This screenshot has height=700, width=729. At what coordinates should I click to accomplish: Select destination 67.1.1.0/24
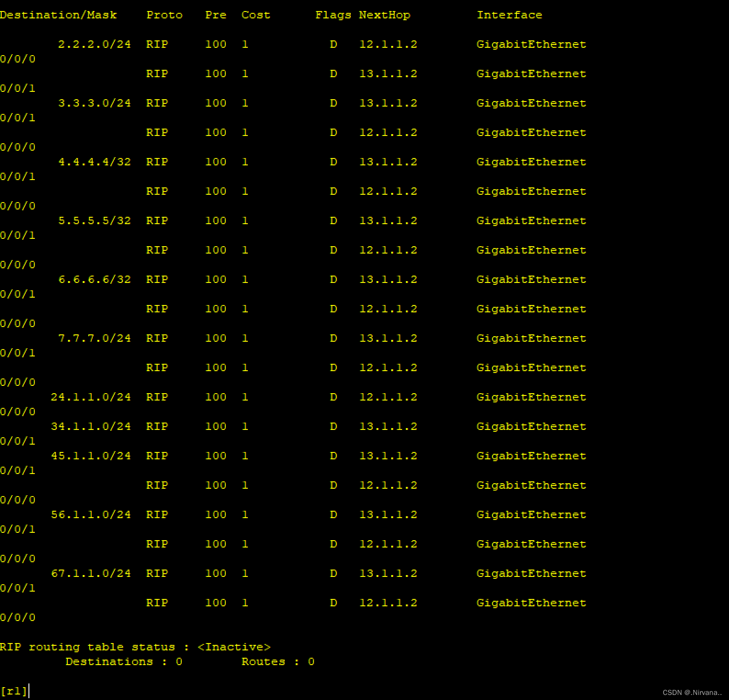point(91,574)
